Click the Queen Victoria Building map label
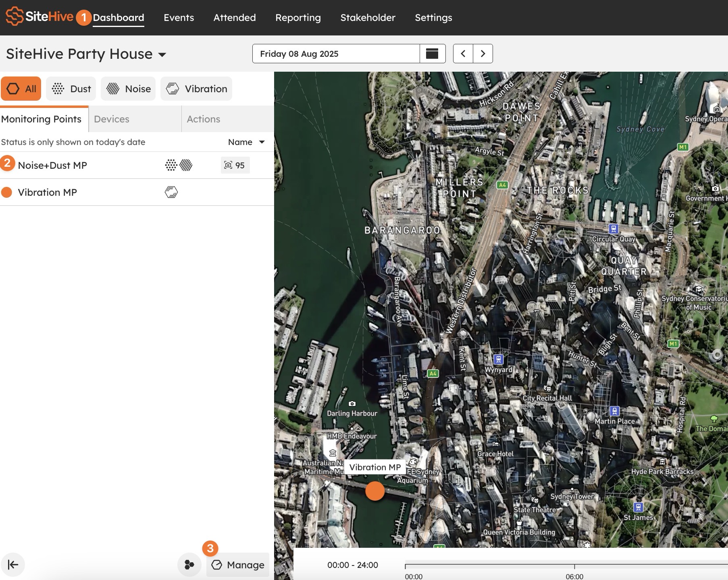The image size is (728, 580). tap(519, 532)
